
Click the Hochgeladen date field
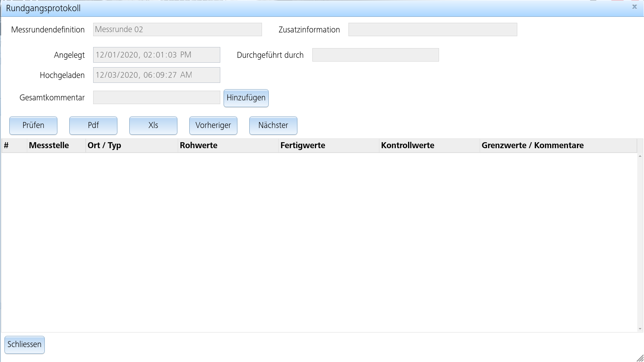coord(157,75)
